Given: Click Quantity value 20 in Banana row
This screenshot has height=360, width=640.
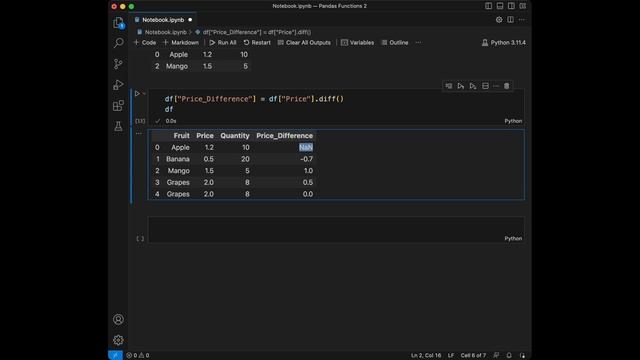Looking at the screenshot, I should [x=245, y=159].
